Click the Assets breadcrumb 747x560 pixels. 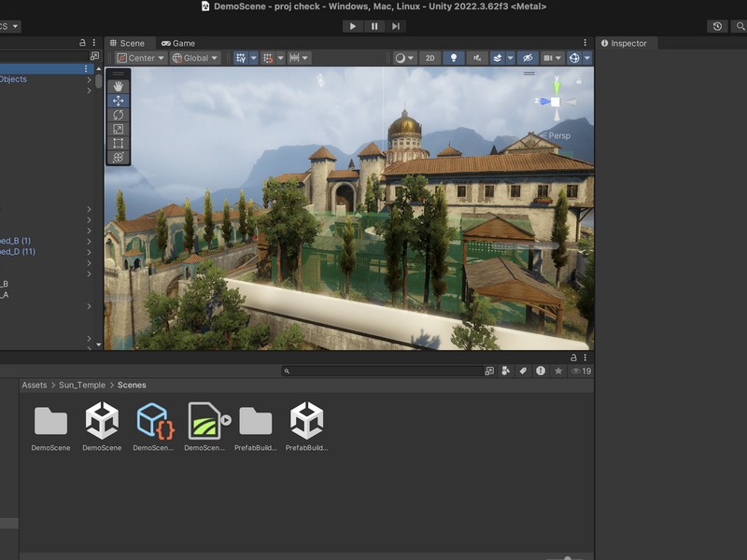(x=33, y=384)
